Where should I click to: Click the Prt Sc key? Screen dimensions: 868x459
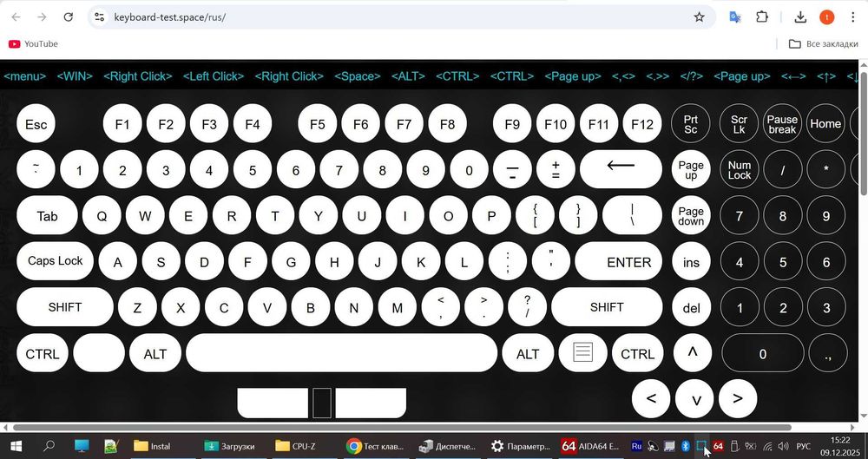[x=691, y=124]
